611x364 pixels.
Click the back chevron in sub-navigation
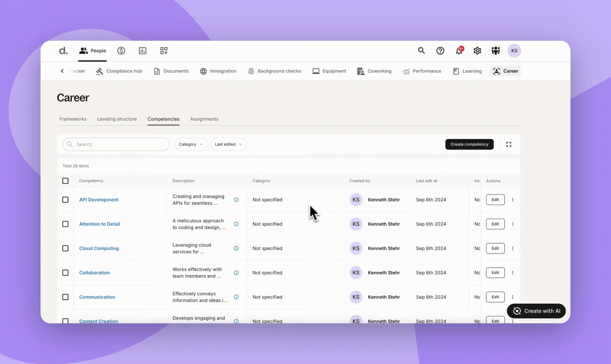(62, 71)
